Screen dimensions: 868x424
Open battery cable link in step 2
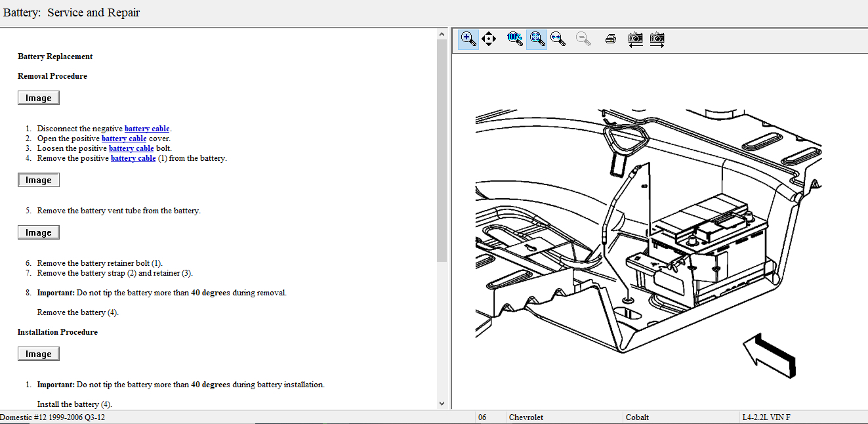[124, 138]
